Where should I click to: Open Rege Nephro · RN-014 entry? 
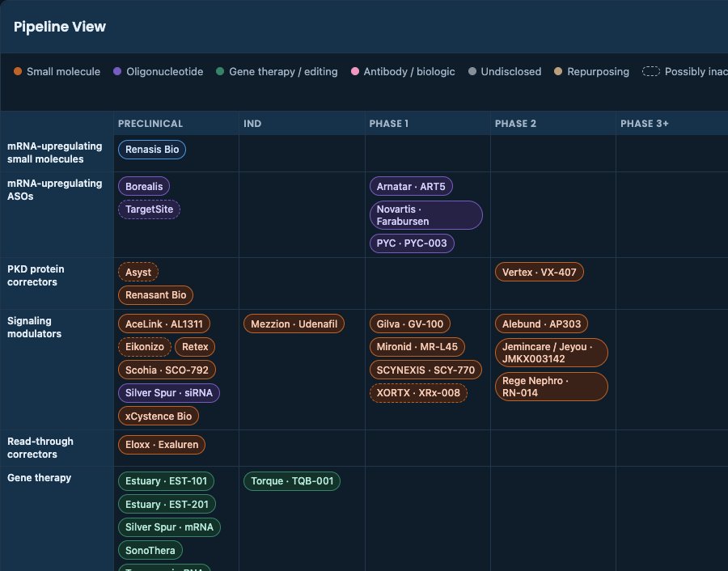point(552,387)
